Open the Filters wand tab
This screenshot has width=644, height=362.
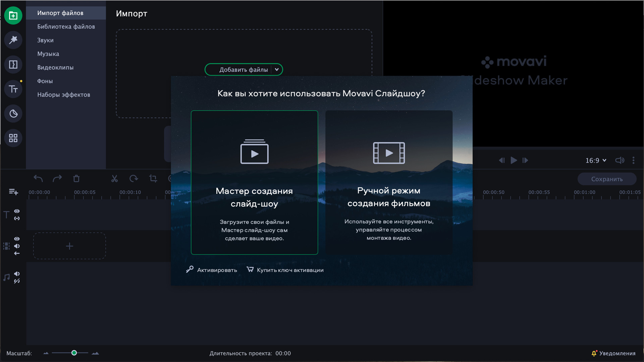13,40
